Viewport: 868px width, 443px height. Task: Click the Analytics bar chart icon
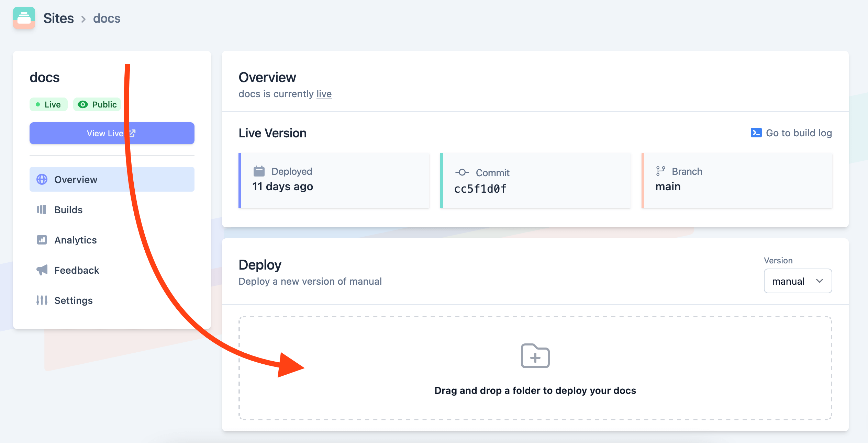point(42,240)
